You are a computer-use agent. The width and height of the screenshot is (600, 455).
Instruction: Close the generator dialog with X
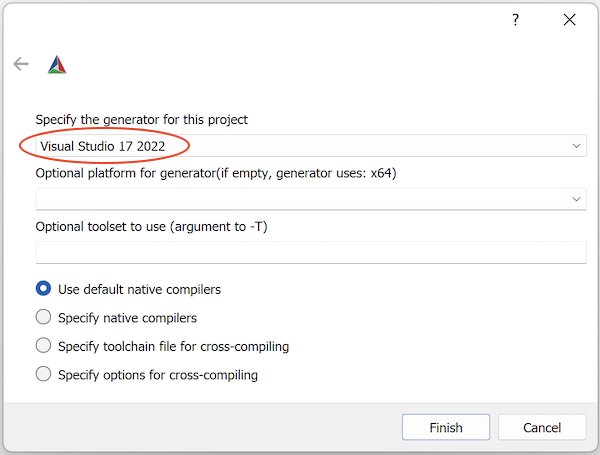569,20
